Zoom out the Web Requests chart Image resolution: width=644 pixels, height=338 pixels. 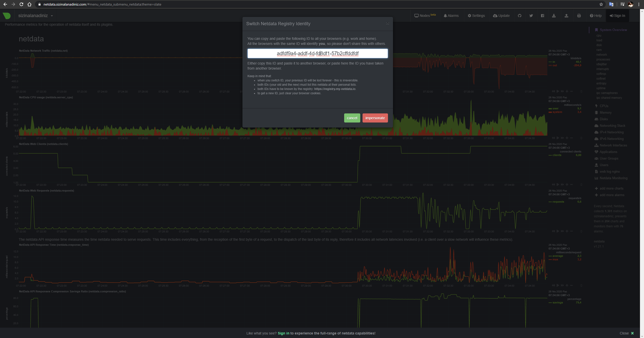click(x=571, y=231)
